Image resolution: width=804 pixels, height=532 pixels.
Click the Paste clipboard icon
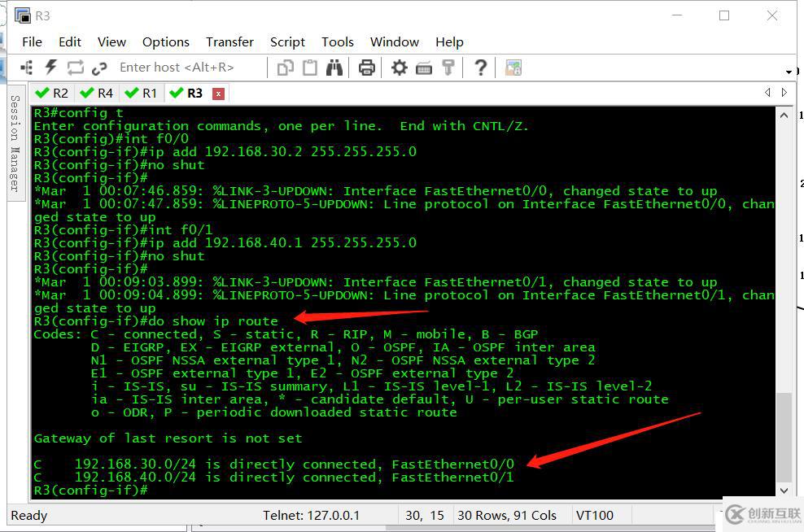[x=310, y=68]
